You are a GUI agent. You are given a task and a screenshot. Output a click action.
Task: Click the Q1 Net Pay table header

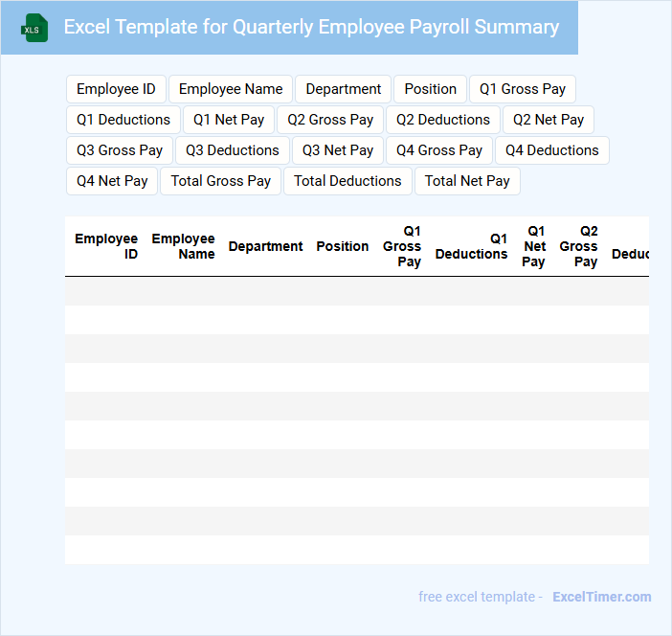[x=534, y=246]
